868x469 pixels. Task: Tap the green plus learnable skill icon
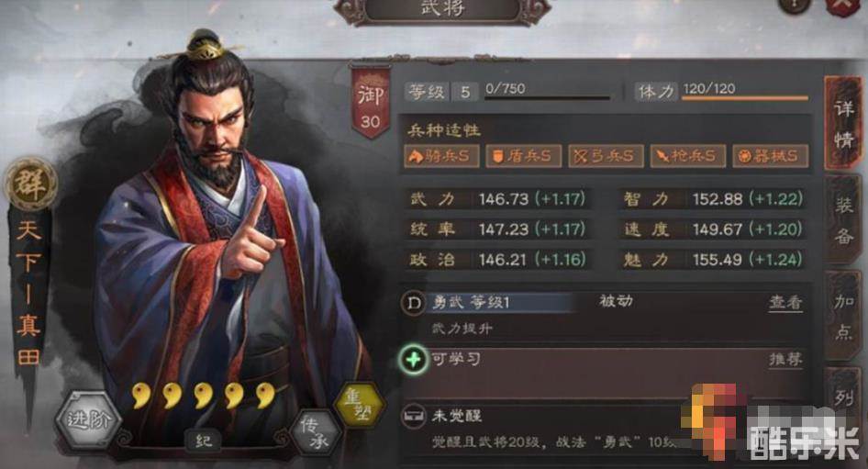pyautogui.click(x=414, y=359)
